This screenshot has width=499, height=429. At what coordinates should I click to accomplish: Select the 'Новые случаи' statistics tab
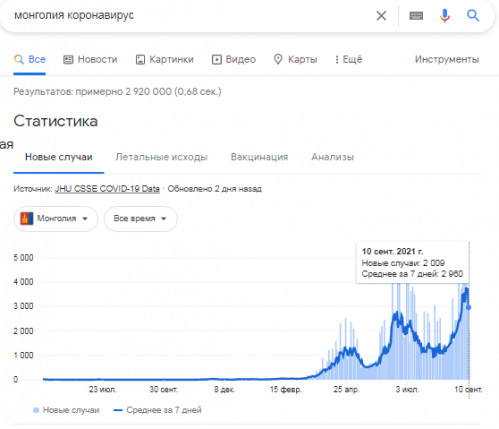click(x=59, y=157)
